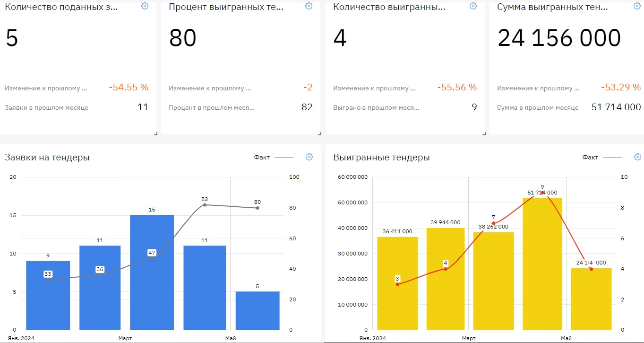Click the large value 80 in percent card
The image size is (644, 343).
[183, 38]
